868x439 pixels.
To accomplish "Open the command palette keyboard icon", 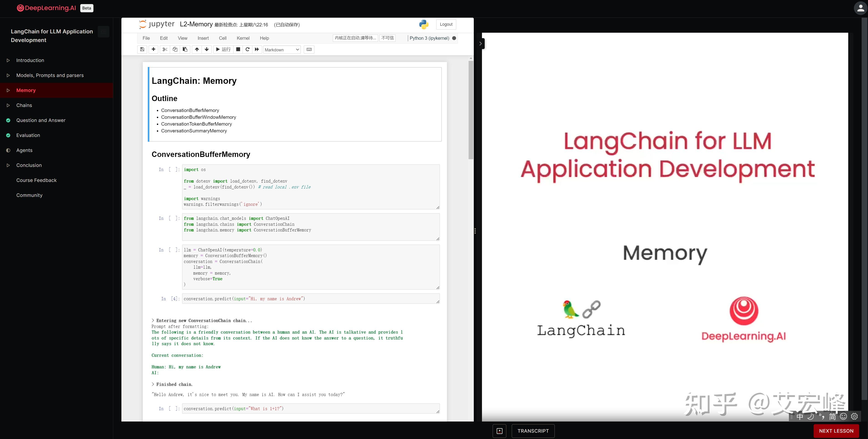I will tap(309, 50).
